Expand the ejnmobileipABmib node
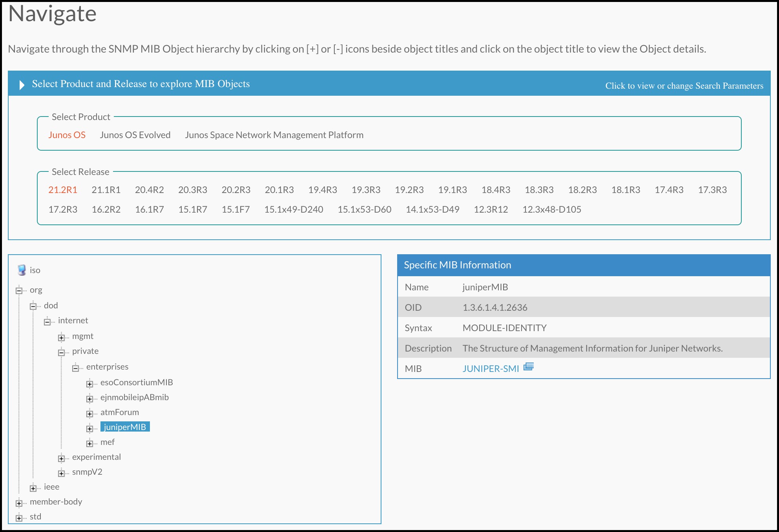779x532 pixels. pyautogui.click(x=89, y=399)
